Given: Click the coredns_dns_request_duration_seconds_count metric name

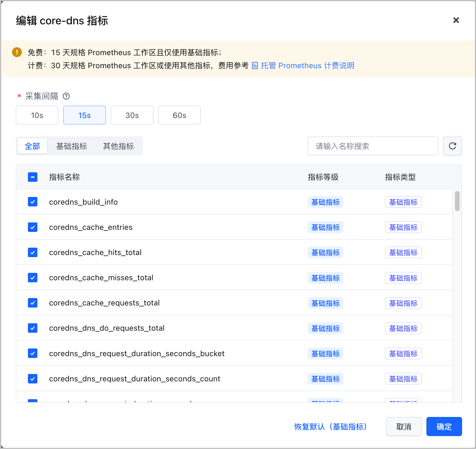Looking at the screenshot, I should 135,379.
